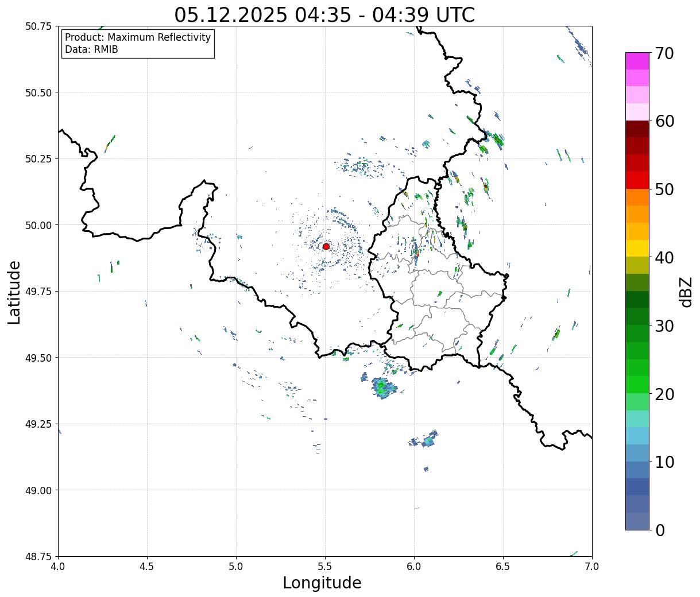Click the 50.00 latitude tick label
Screen dimensions: 700x597
(38, 225)
